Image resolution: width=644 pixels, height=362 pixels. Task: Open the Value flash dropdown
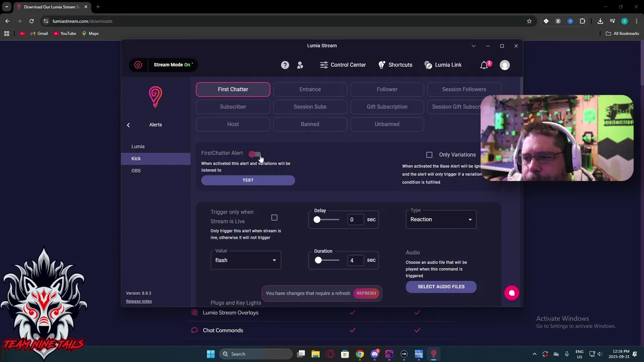pyautogui.click(x=246, y=260)
